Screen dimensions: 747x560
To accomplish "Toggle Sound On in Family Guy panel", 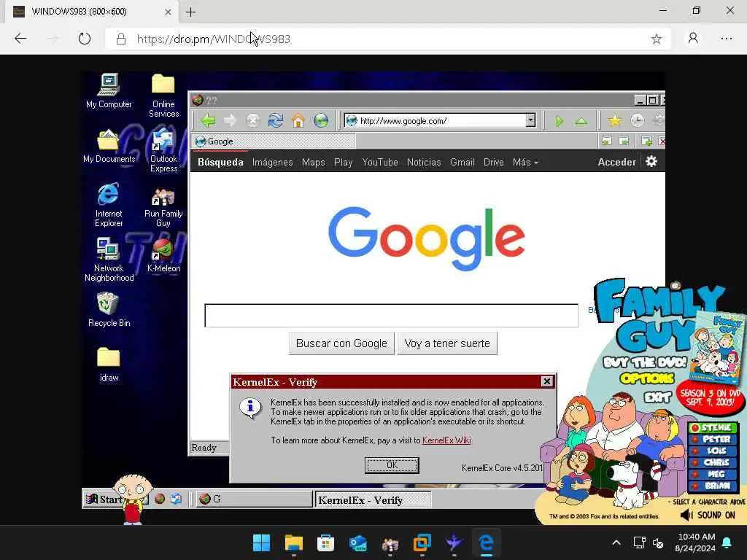I will pyautogui.click(x=708, y=516).
